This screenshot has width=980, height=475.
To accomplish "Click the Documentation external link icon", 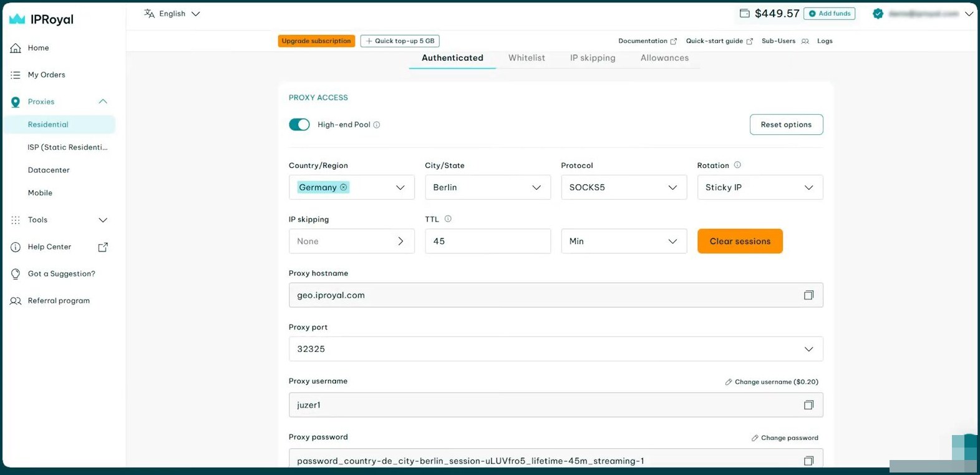I will (674, 41).
